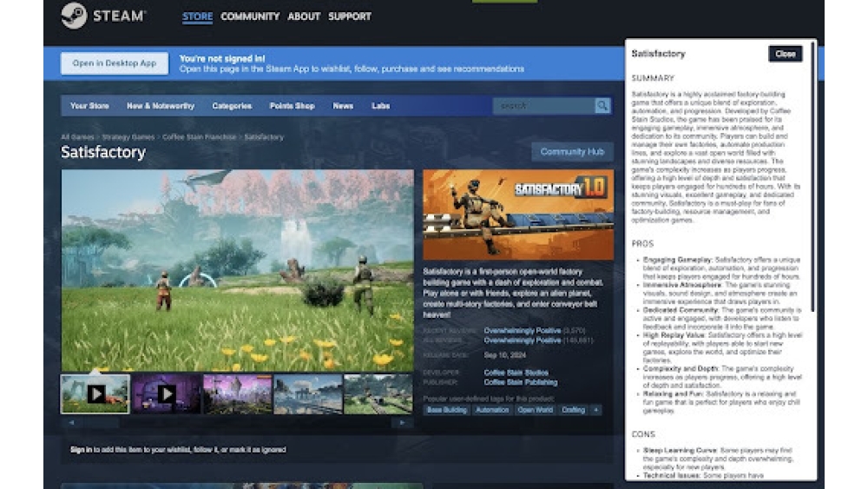Screen dimensions: 868x489
Task: Click the thumbnail strip scrollbar handle
Action: click(x=101, y=422)
